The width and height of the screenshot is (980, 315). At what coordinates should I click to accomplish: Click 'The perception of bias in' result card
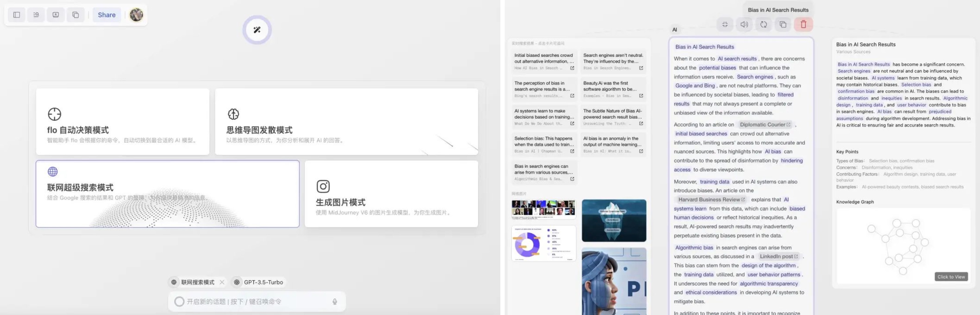[x=544, y=89]
